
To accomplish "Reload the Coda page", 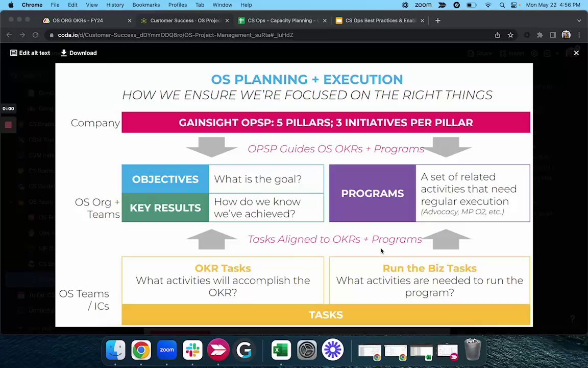I will pyautogui.click(x=35, y=35).
